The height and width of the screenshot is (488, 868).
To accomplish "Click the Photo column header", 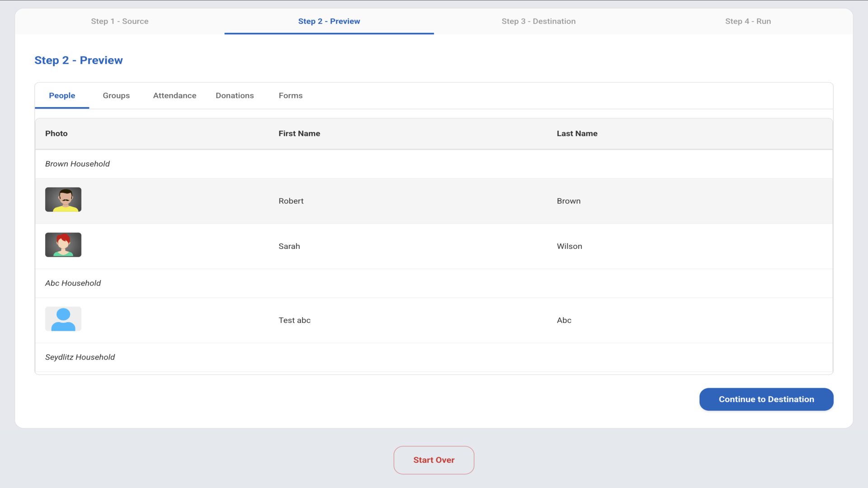I will coord(56,133).
